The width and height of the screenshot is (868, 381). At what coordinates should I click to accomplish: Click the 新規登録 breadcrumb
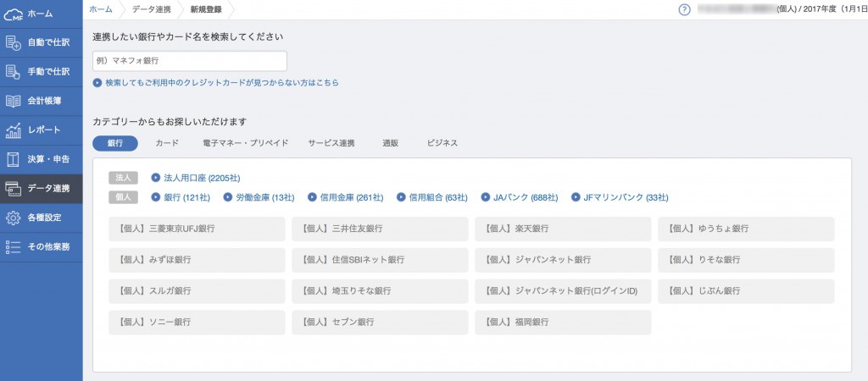pyautogui.click(x=205, y=9)
